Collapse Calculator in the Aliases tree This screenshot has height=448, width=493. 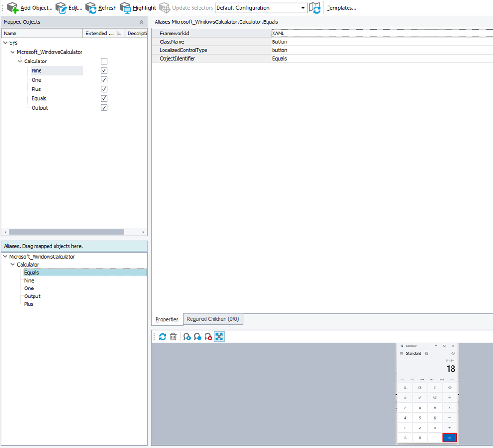click(13, 264)
